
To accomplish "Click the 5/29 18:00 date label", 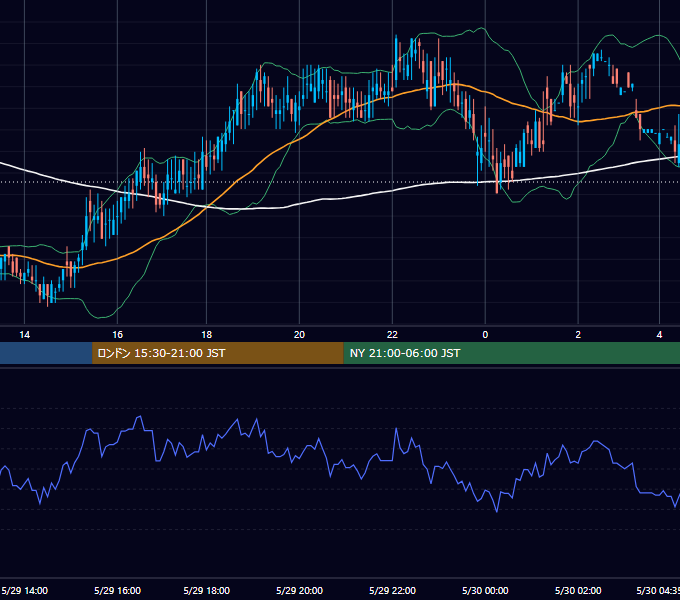I will point(206,590).
